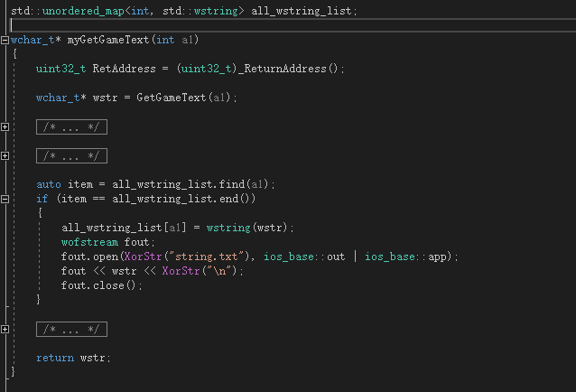This screenshot has width=576, height=392.
Task: Click wstring(wstr) constructor call
Action: pyautogui.click(x=246, y=228)
